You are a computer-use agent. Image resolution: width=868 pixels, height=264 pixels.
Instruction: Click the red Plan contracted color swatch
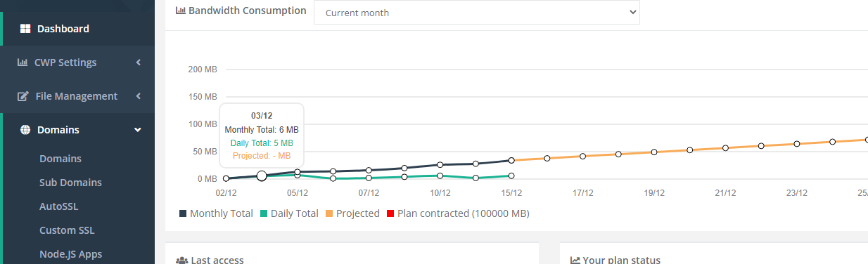[391, 213]
